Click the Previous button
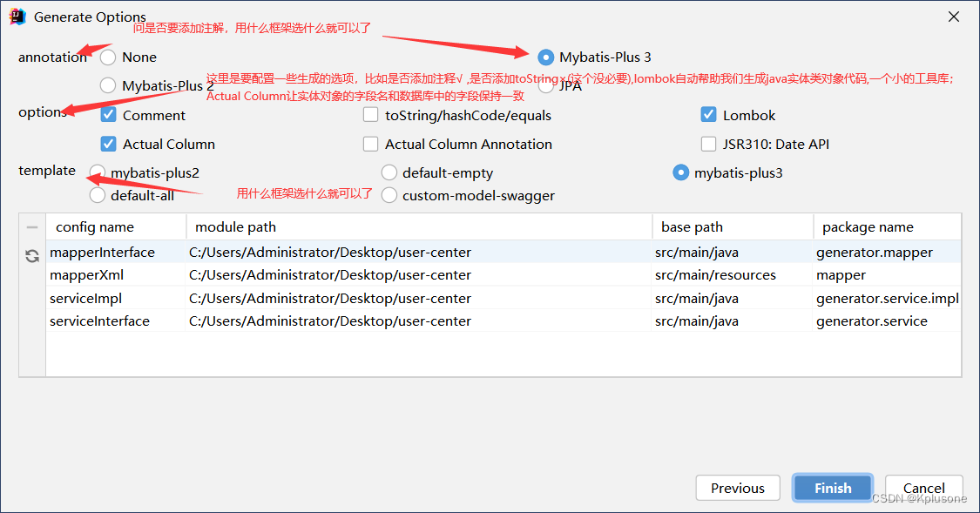 738,488
